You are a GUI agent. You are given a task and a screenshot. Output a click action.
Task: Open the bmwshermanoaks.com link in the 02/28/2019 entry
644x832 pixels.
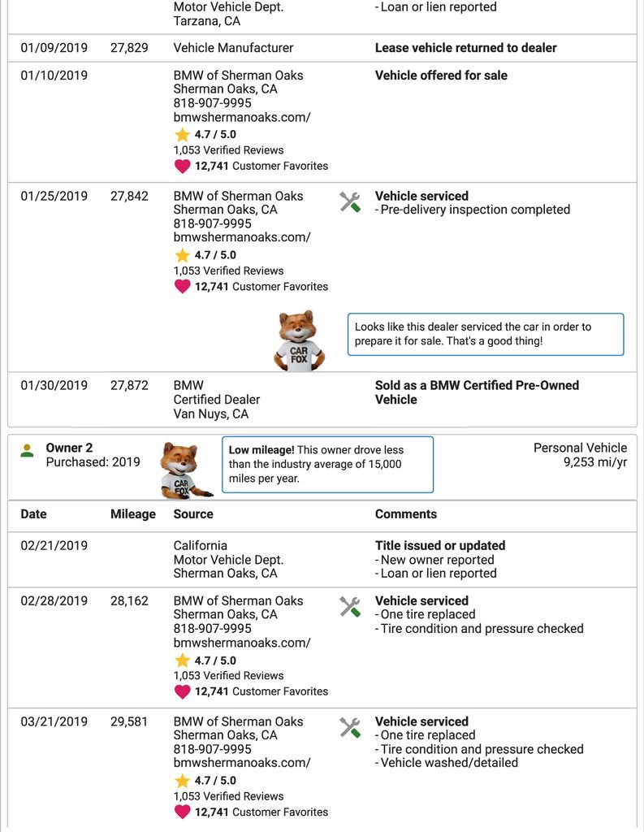[x=242, y=643]
